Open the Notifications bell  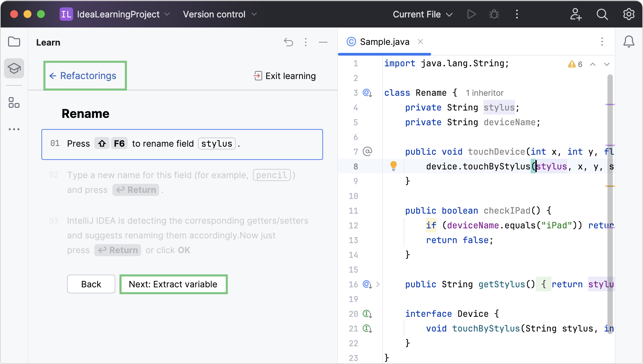pos(629,42)
